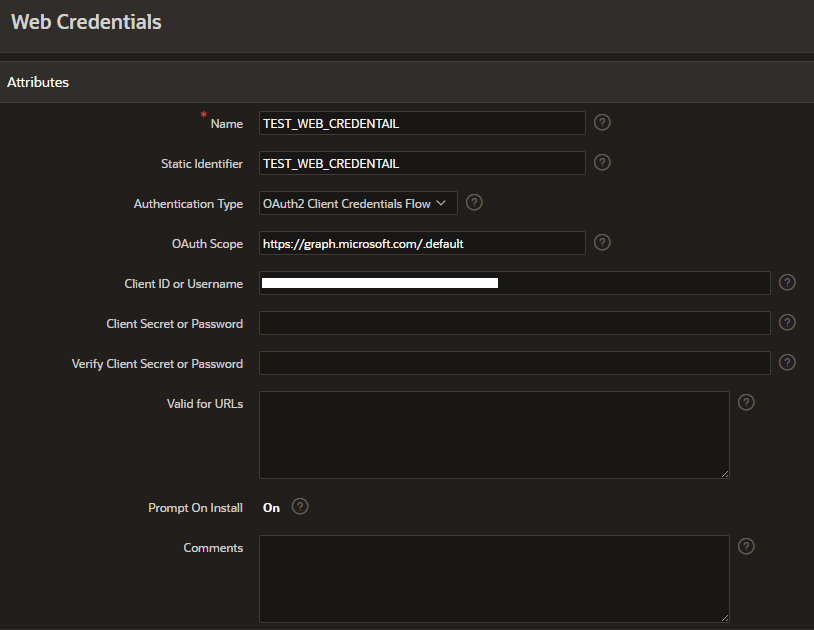814x630 pixels.
Task: Click help icon next to Prompt On Install
Action: tap(300, 506)
